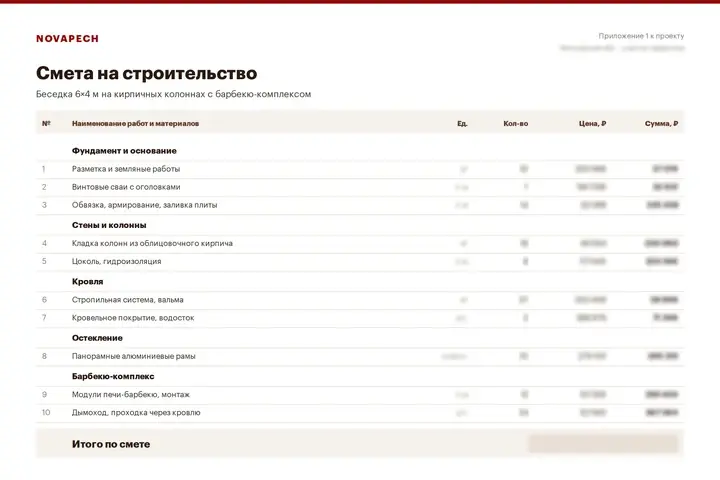This screenshot has height=480, width=720.
Task: Click the 'Приложение 1 к проекту' note
Action: click(x=641, y=36)
